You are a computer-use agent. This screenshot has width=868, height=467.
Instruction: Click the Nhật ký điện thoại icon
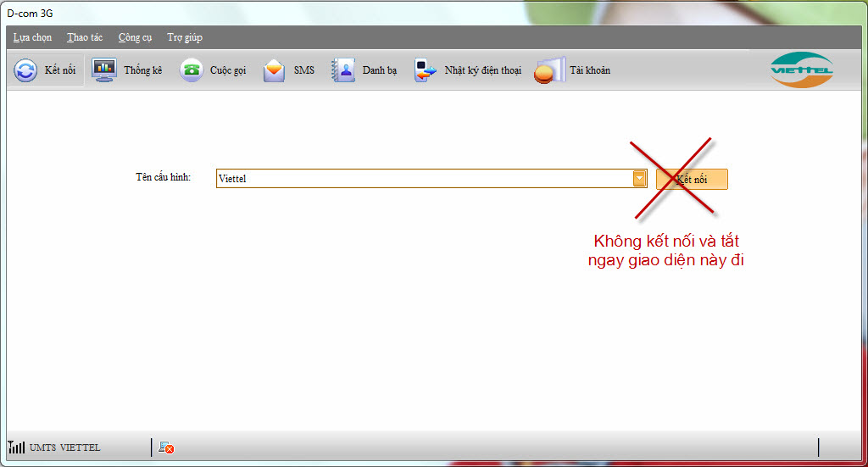[425, 70]
